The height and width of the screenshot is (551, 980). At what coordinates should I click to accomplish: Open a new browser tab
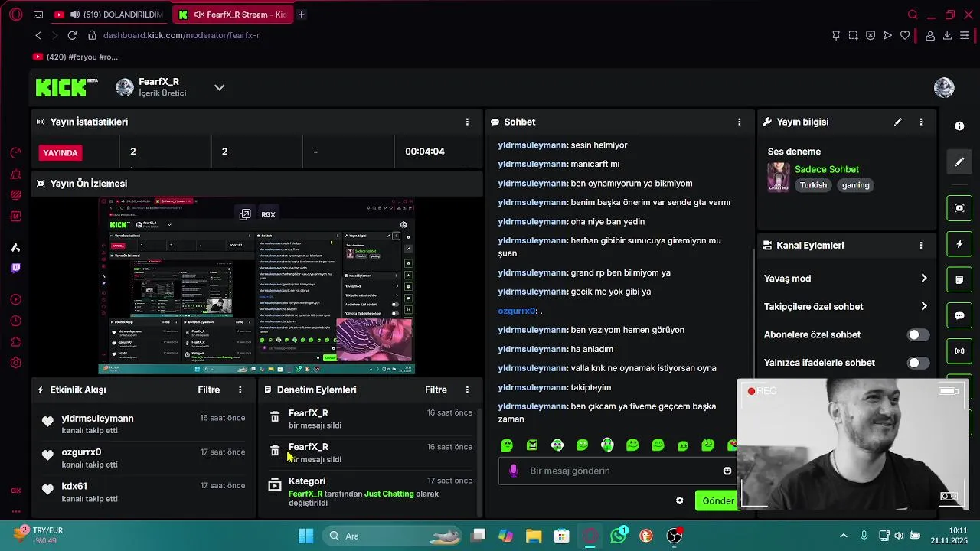click(302, 15)
